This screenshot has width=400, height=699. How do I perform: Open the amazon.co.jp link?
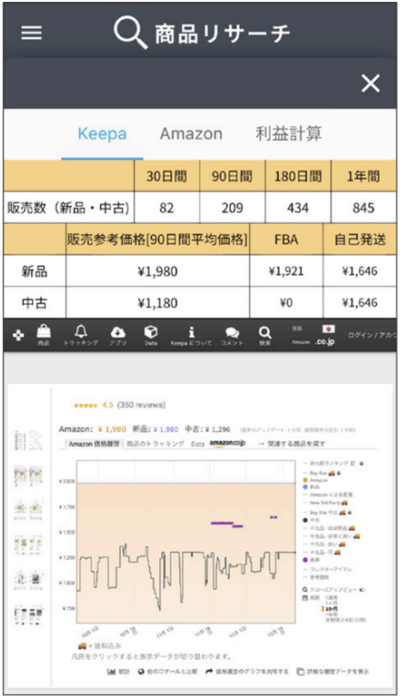point(227,444)
